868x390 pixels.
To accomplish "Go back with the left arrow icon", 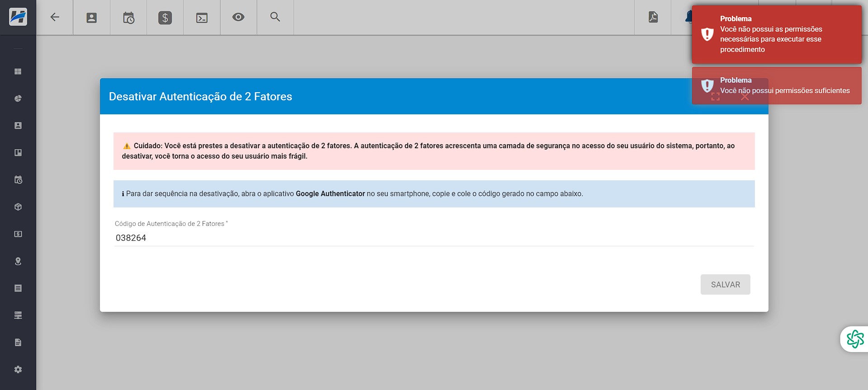I will coord(55,17).
